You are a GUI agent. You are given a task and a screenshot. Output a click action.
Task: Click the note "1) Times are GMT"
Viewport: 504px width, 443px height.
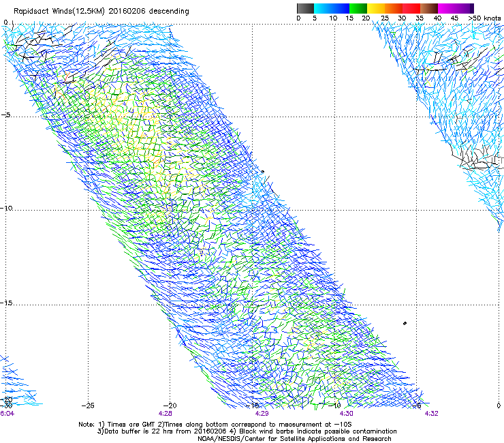127,425
